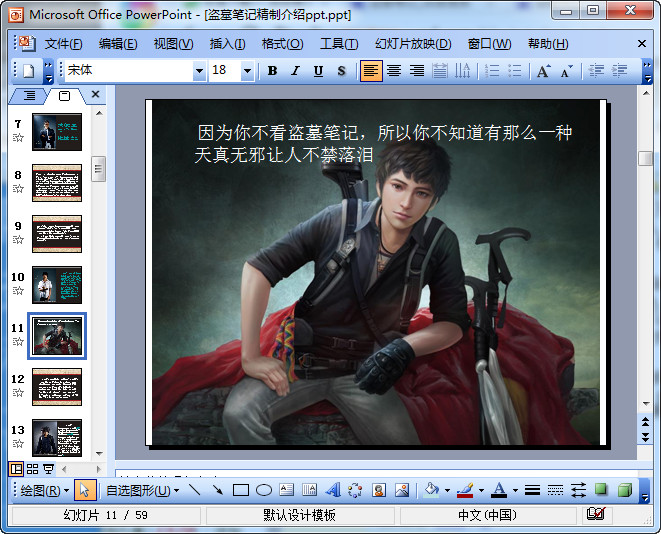Click change text direction icon
This screenshot has width=661, height=534.
[x=462, y=70]
